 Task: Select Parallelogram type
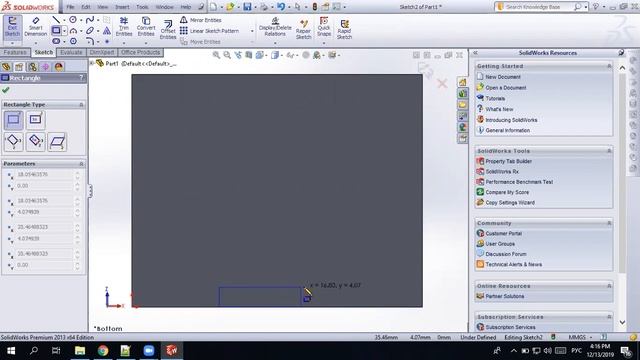57,141
